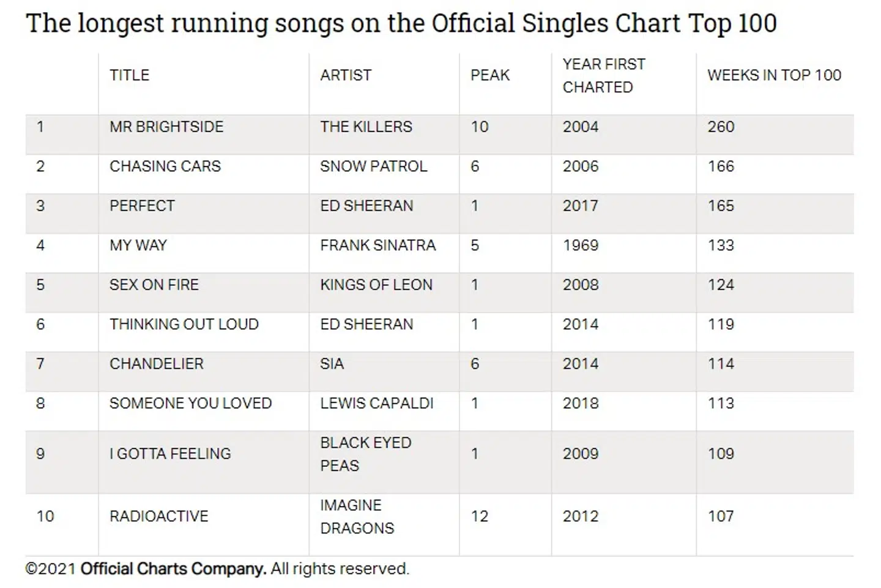Click the PEAK column header

click(489, 75)
